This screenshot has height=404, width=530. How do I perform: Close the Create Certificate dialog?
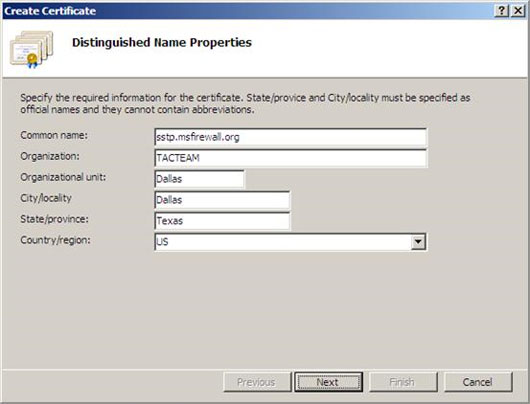click(x=517, y=11)
